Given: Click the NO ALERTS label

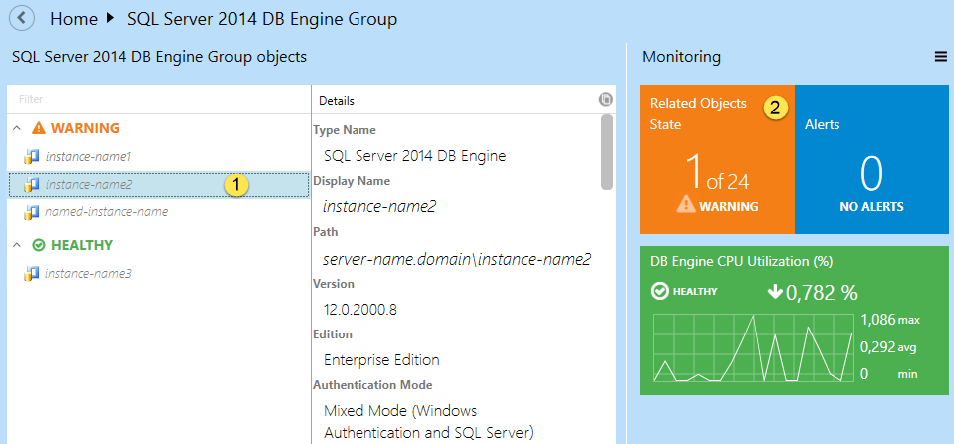Looking at the screenshot, I should (x=871, y=207).
